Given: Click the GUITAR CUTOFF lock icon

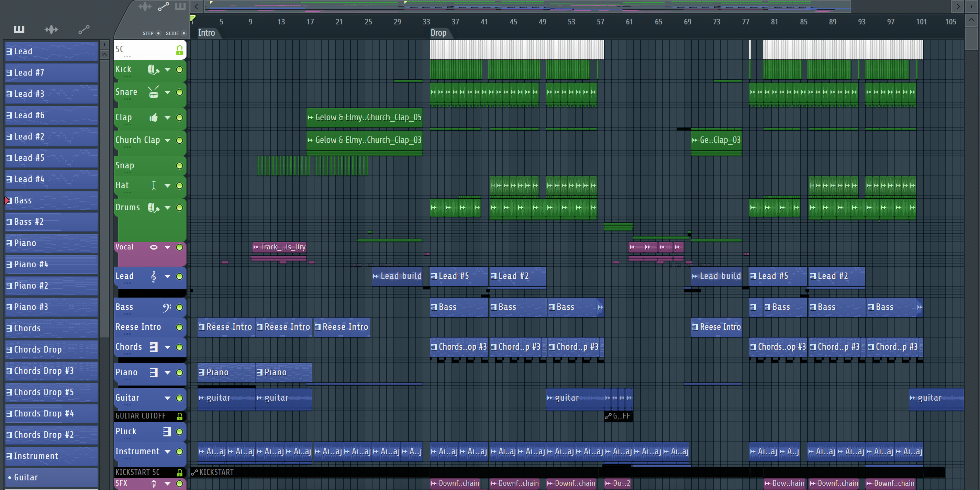Looking at the screenshot, I should (179, 416).
